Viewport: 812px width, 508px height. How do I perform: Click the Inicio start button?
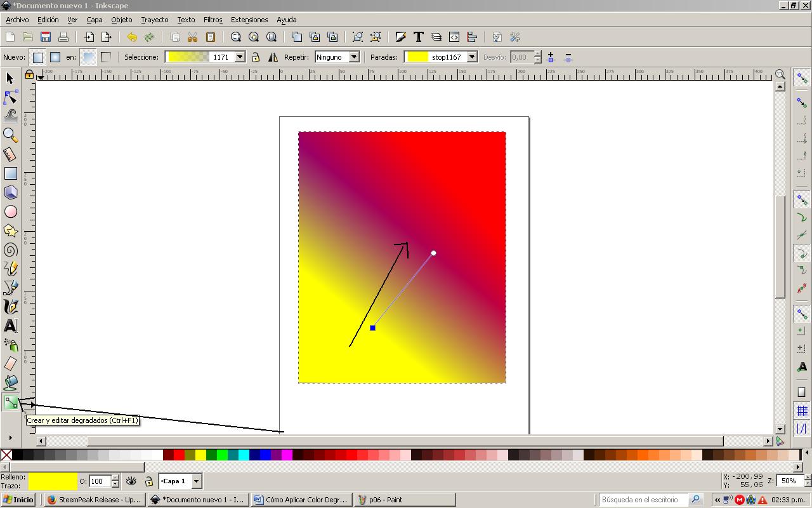(18, 500)
